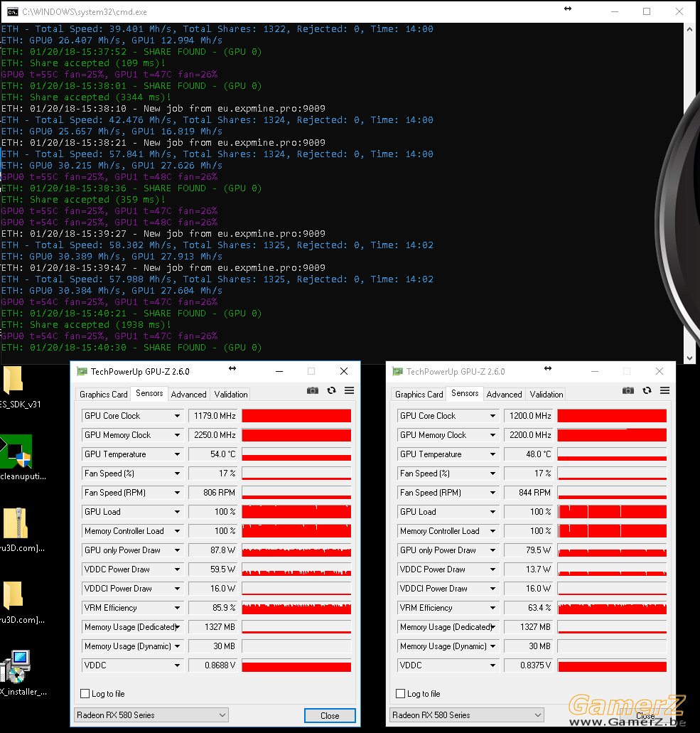The height and width of the screenshot is (733, 700).
Task: Click Close button in right GPU-Z window
Action: pyautogui.click(x=645, y=716)
